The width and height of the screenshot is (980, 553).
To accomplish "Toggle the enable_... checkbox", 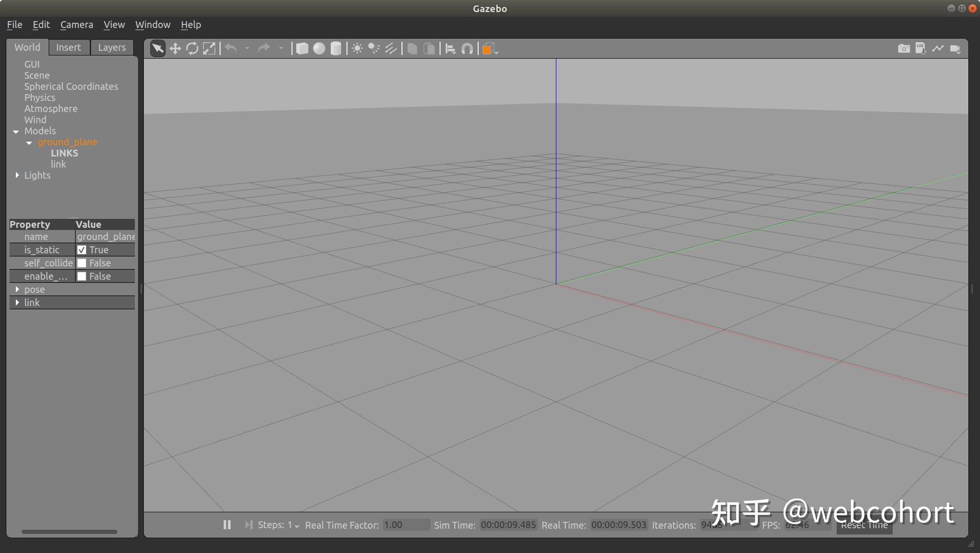I will pyautogui.click(x=82, y=276).
